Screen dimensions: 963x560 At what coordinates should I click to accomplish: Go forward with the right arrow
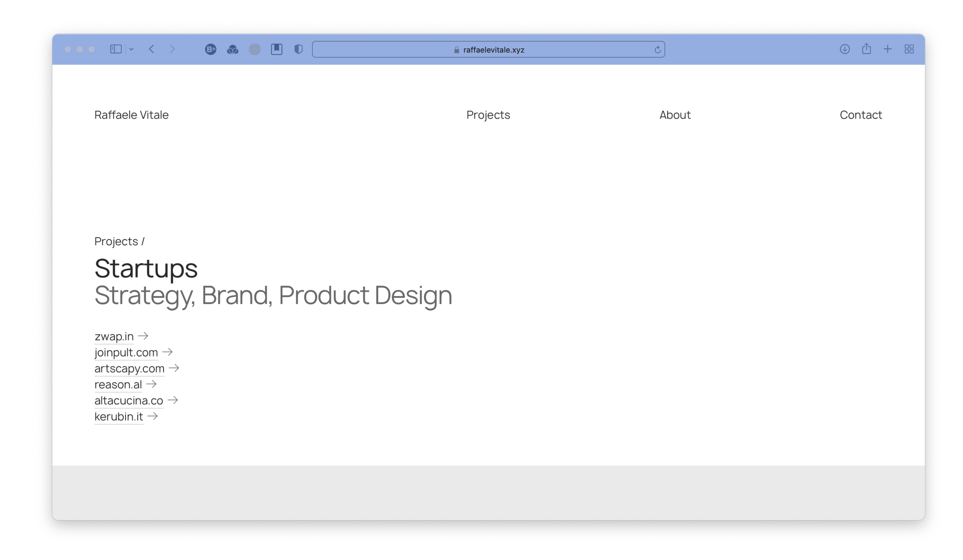[x=172, y=49]
